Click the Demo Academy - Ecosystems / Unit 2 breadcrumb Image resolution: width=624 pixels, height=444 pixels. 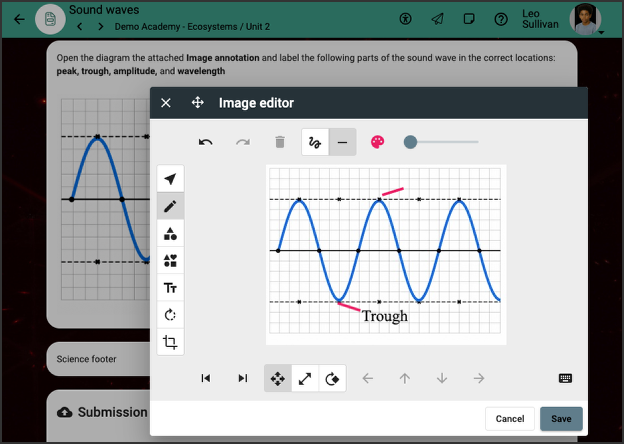[x=192, y=27]
